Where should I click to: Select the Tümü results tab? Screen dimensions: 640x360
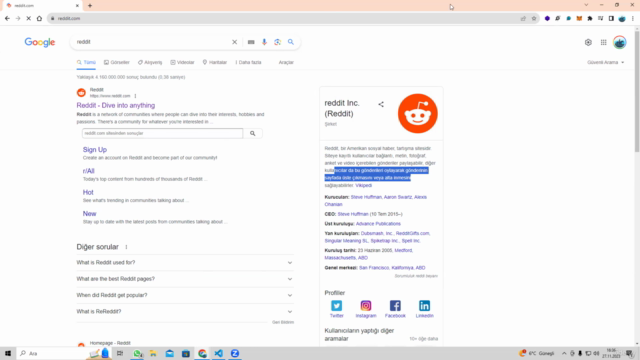tap(86, 62)
